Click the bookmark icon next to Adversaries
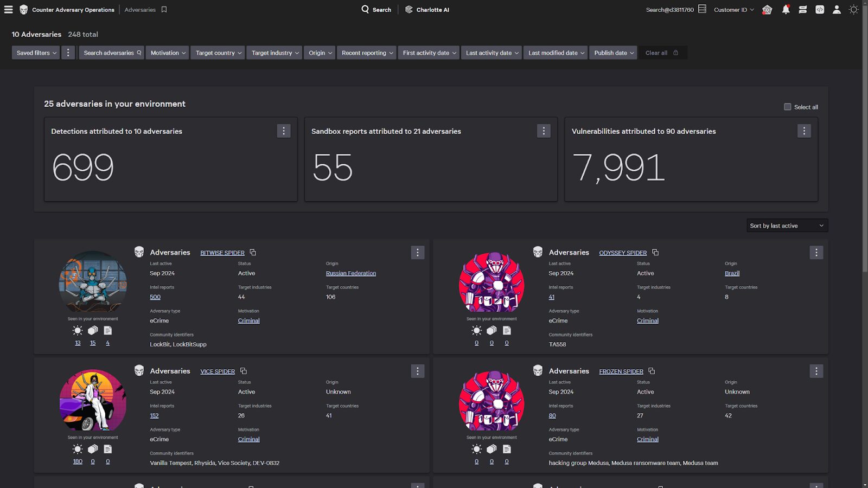 point(164,9)
